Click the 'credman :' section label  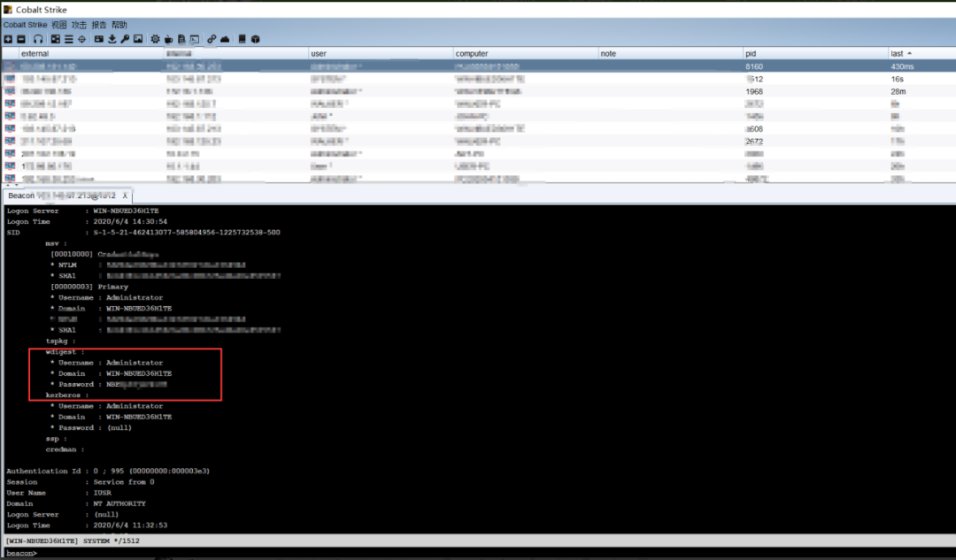pyautogui.click(x=66, y=449)
